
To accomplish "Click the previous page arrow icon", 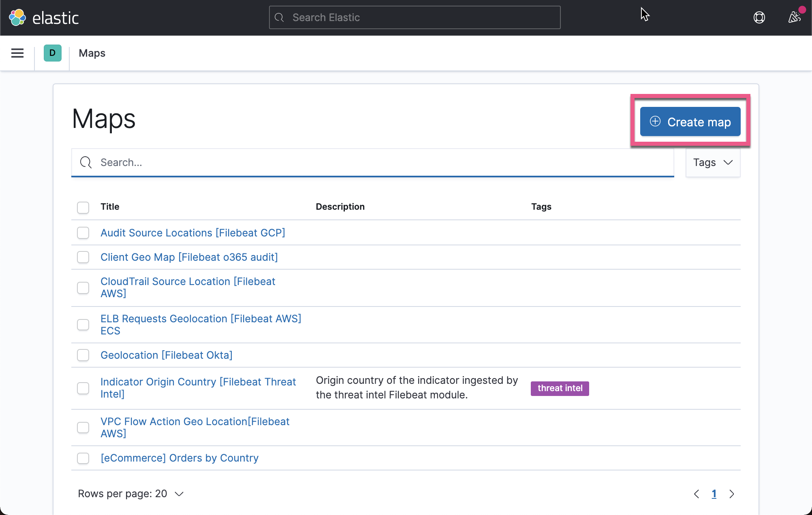I will [697, 494].
